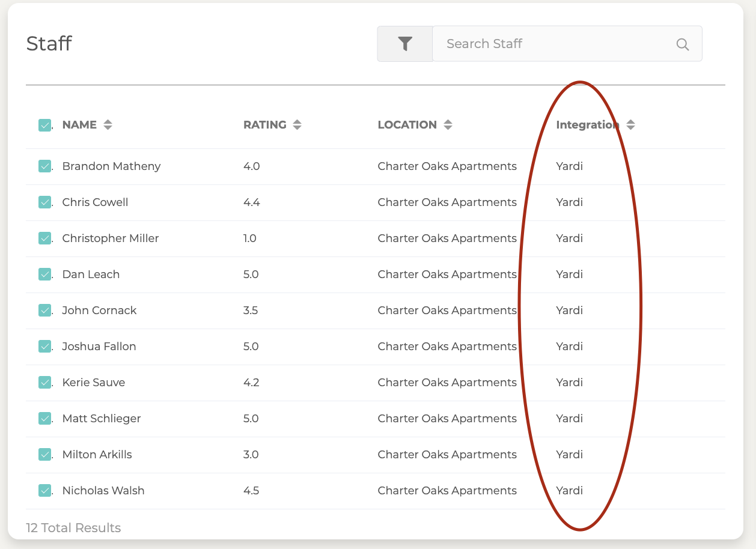The image size is (756, 549).
Task: Open Nicholas Walsh staff name
Action: pos(103,491)
